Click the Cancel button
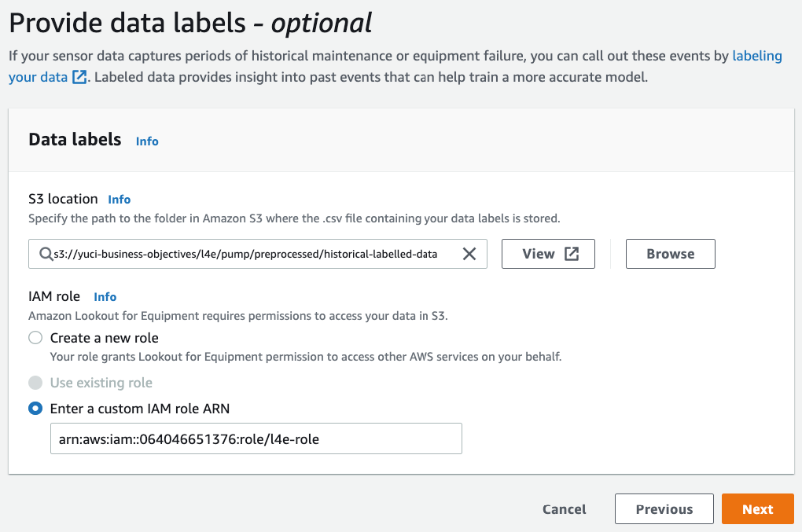802x532 pixels. click(564, 509)
